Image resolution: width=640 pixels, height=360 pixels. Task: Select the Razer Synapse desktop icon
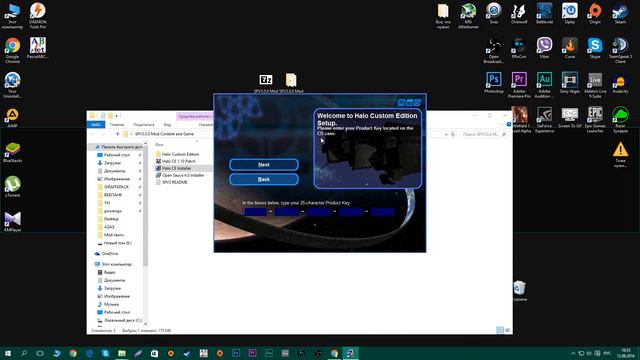click(x=620, y=120)
